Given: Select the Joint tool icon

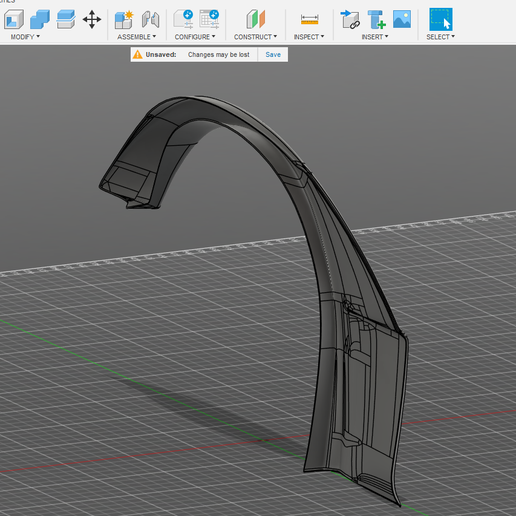Looking at the screenshot, I should (x=150, y=19).
